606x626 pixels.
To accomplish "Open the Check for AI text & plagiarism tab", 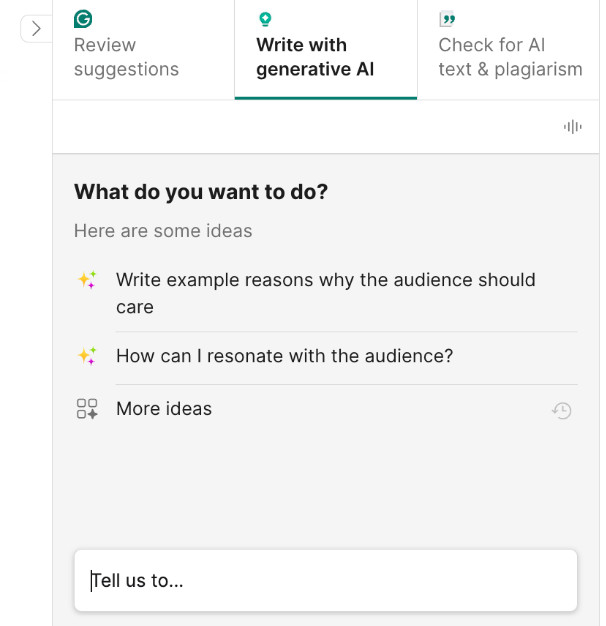I will tap(508, 50).
